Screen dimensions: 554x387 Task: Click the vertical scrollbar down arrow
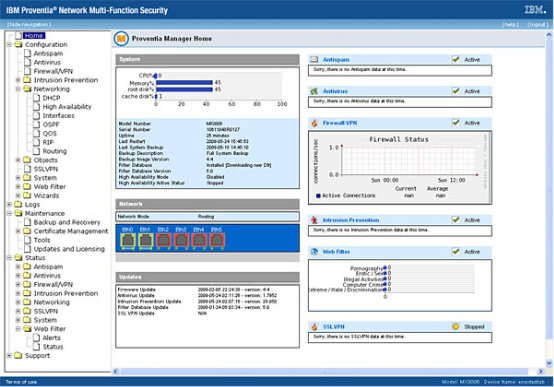click(549, 363)
